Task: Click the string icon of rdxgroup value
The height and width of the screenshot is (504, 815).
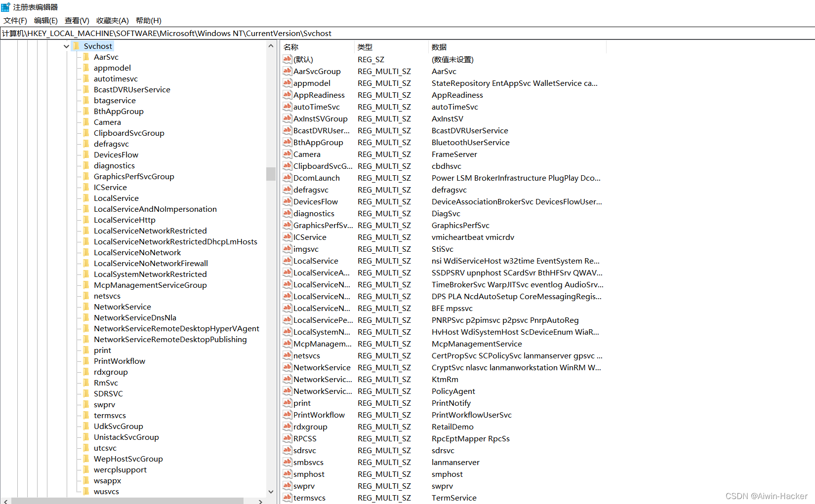Action: point(287,426)
